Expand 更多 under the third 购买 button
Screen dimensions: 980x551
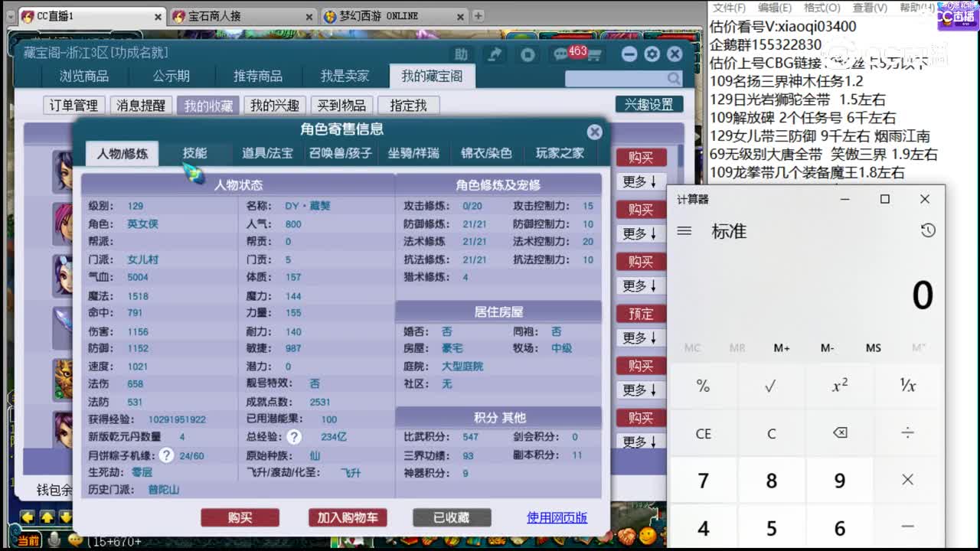click(x=640, y=285)
